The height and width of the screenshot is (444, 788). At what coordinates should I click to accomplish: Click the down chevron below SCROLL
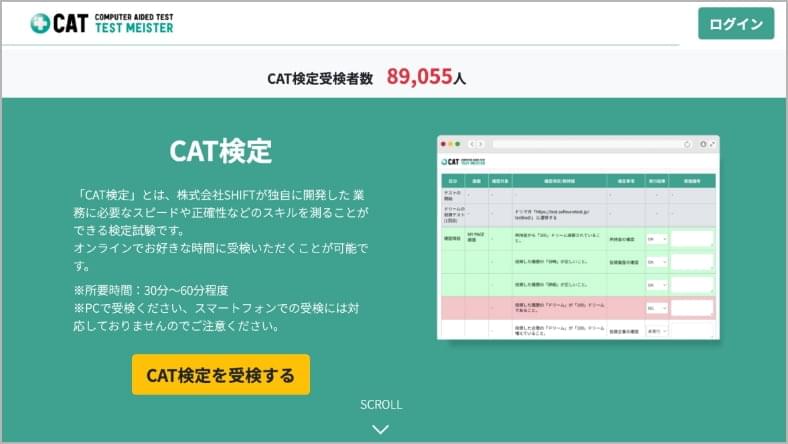[380, 429]
